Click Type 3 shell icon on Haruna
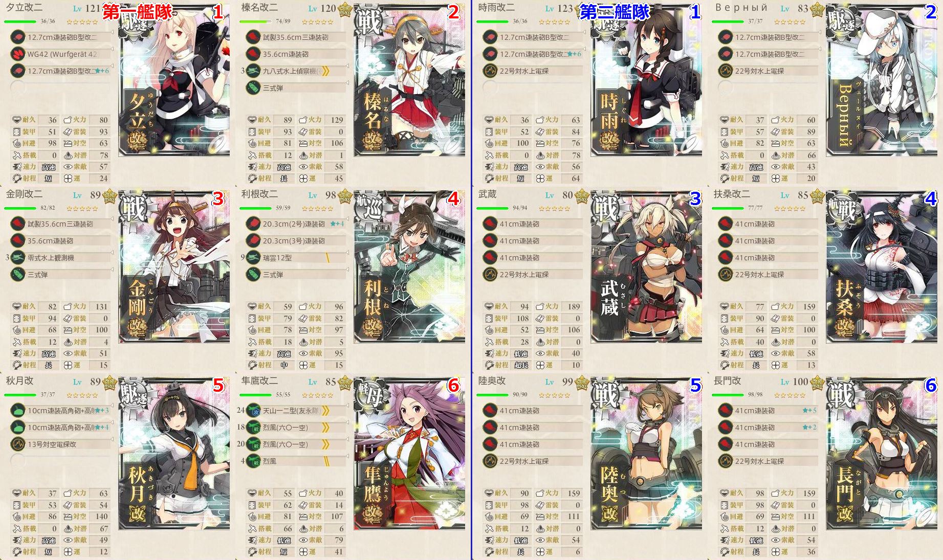The image size is (943, 560). [x=253, y=88]
